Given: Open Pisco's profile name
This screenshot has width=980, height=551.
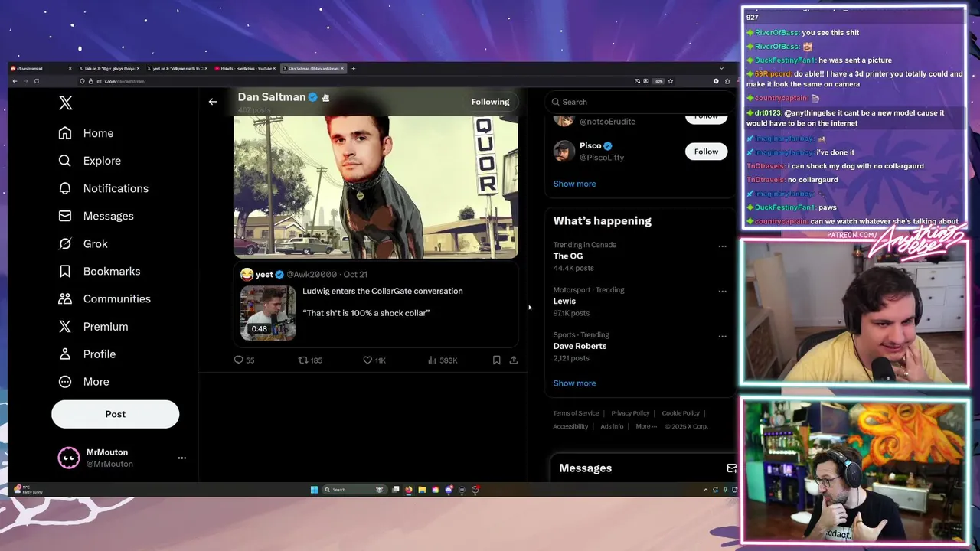Looking at the screenshot, I should click(590, 145).
